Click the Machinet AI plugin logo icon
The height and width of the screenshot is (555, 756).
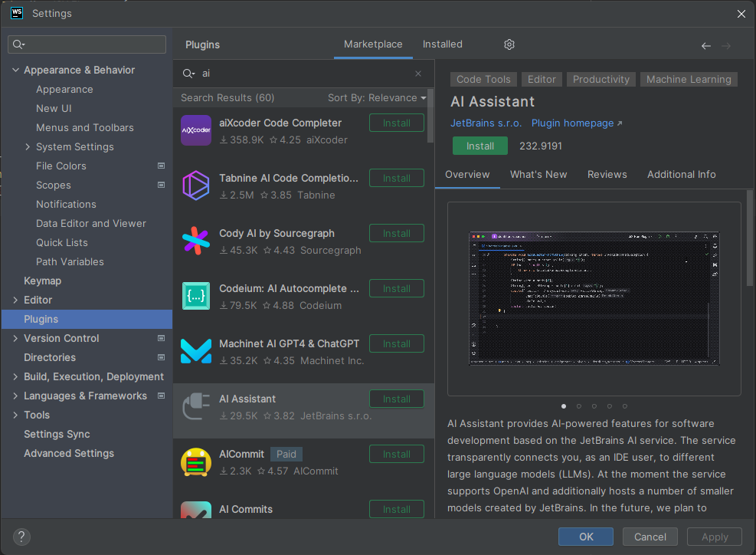click(x=196, y=351)
